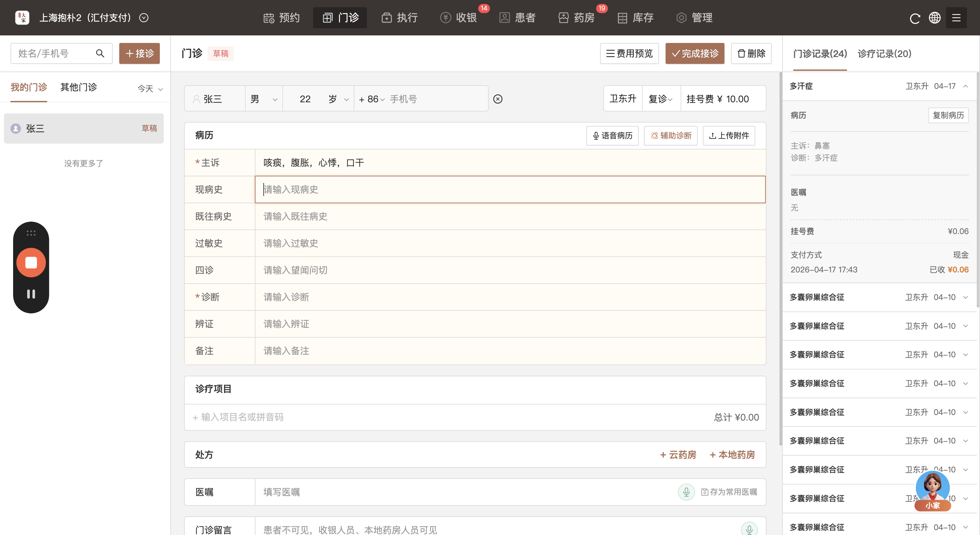This screenshot has width=980, height=535.
Task: Click the refresh icon in top bar
Action: click(x=914, y=18)
